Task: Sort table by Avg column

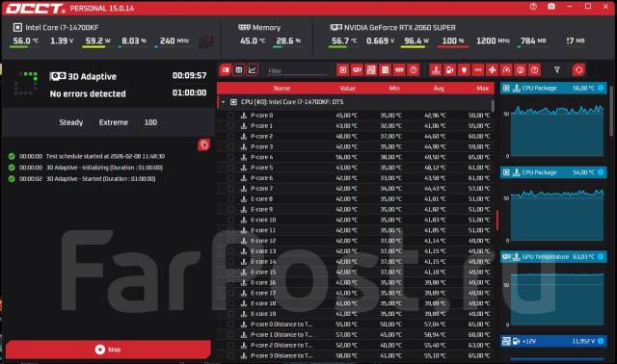Action: click(439, 89)
